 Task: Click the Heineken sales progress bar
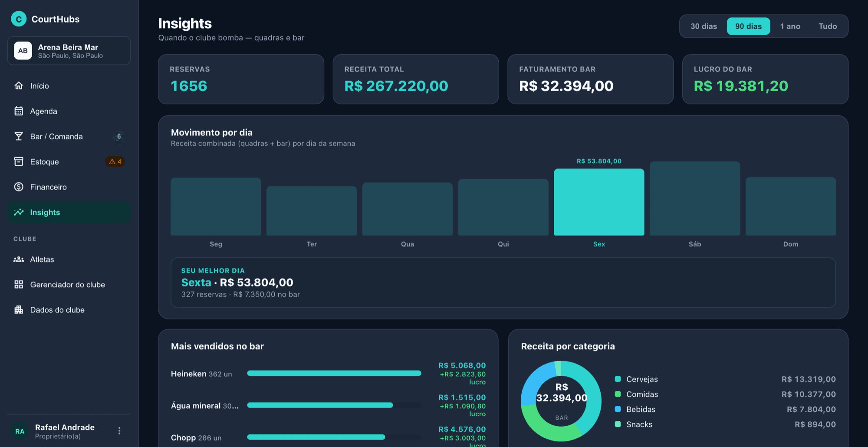(334, 373)
